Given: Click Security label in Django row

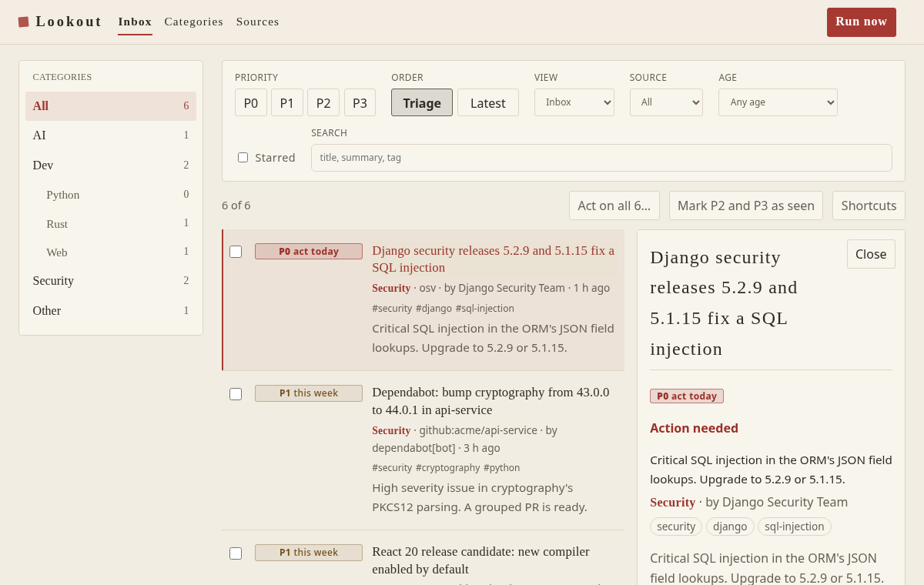Looking at the screenshot, I should [391, 289].
